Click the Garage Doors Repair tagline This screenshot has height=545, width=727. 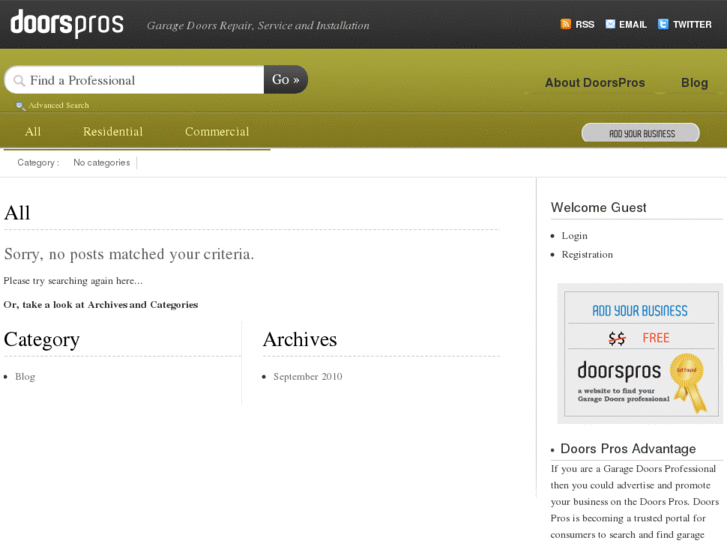click(258, 26)
